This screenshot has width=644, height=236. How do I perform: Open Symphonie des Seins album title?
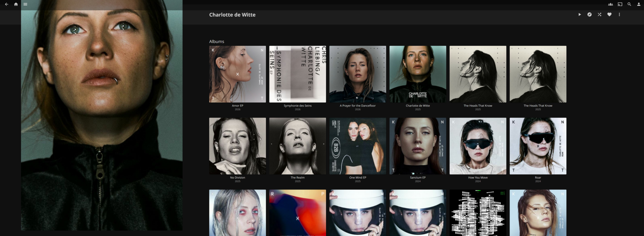click(x=297, y=106)
